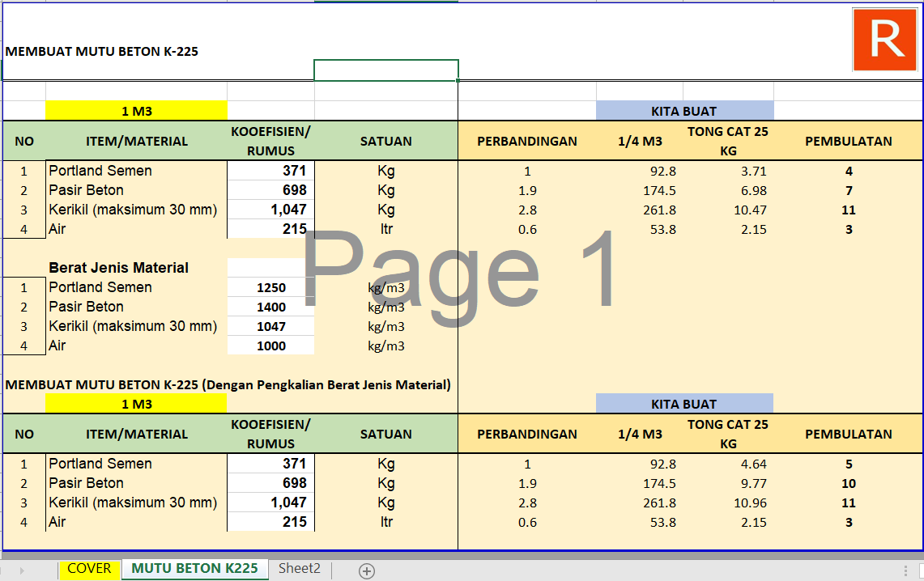Click the blue KITA BUAT header cell
The image size is (924, 581).
coord(684,111)
